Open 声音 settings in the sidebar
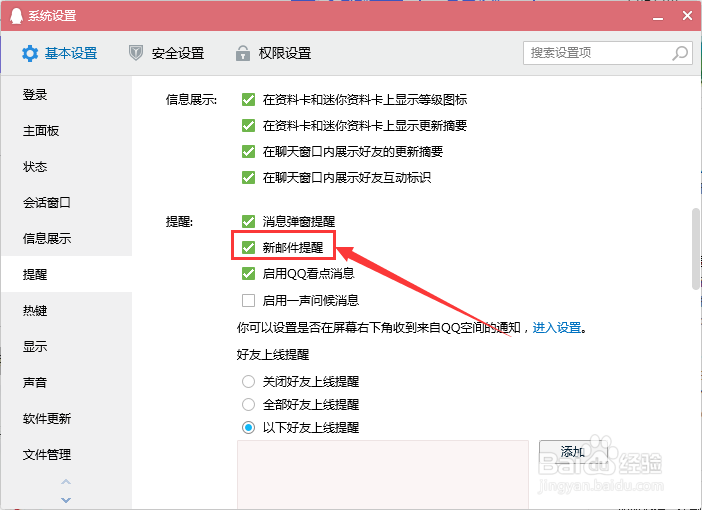The height and width of the screenshot is (510, 702). point(66,382)
